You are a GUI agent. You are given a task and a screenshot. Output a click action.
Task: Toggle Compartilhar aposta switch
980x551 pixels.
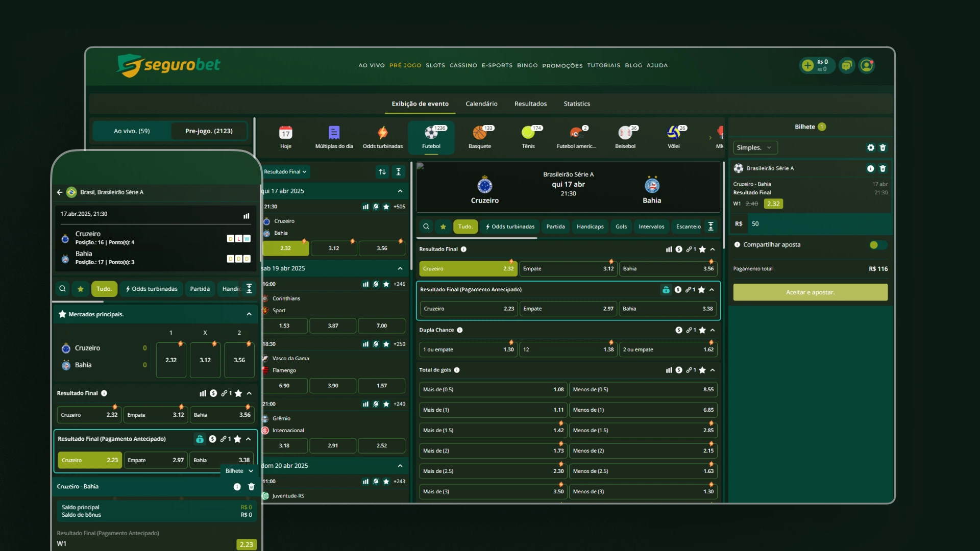point(877,245)
